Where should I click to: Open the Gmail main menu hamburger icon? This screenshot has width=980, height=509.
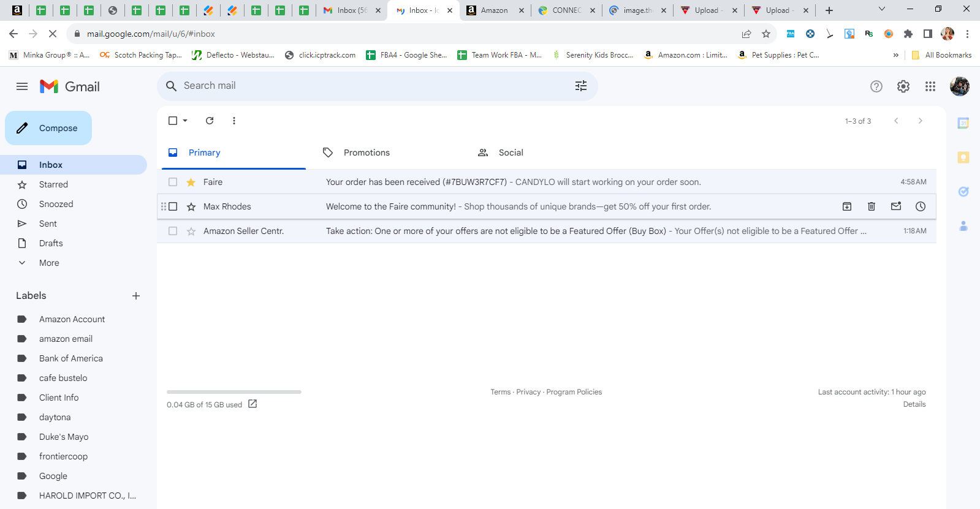(x=22, y=86)
